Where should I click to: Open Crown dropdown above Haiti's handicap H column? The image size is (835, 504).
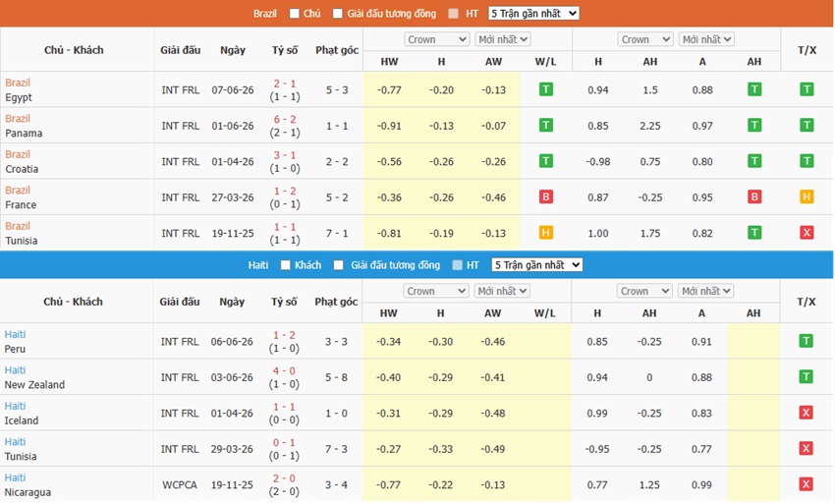[644, 291]
